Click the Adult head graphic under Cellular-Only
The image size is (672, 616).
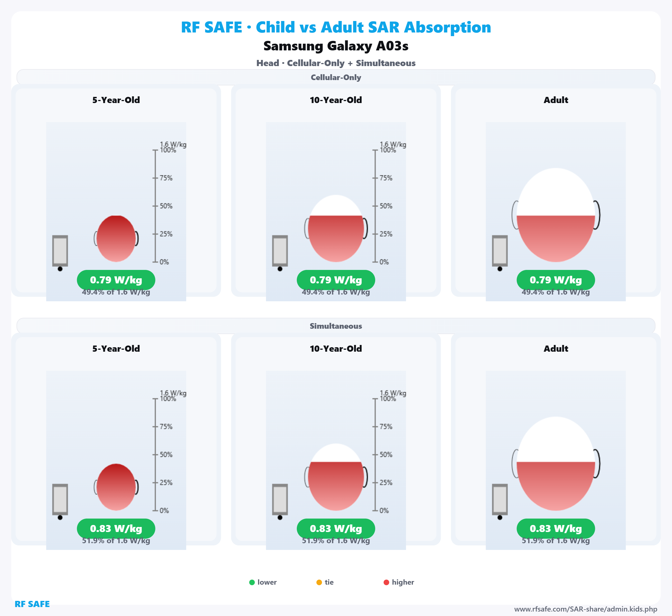click(x=556, y=215)
